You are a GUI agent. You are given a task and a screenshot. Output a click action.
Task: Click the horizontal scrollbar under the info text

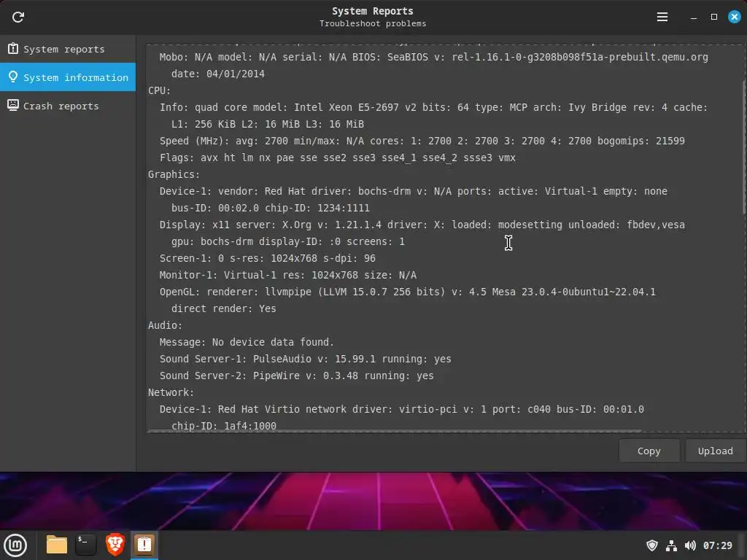point(395,432)
